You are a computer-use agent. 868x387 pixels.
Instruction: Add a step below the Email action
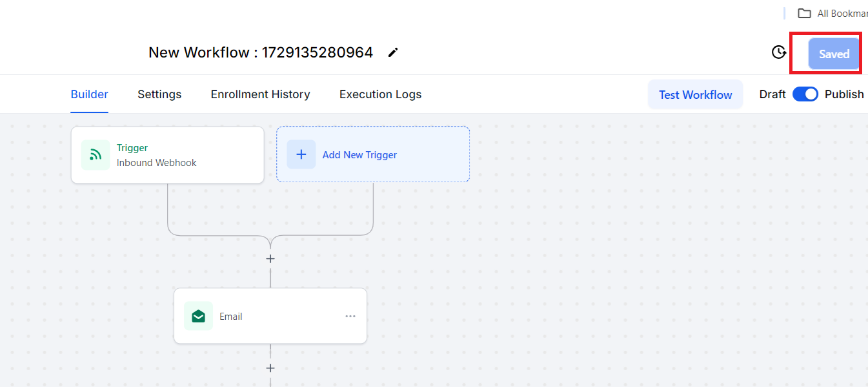(270, 368)
